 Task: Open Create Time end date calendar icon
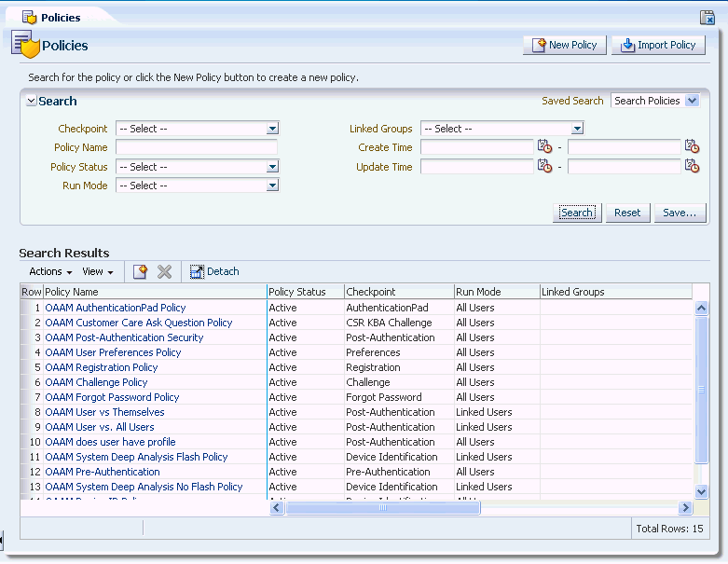pyautogui.click(x=692, y=146)
